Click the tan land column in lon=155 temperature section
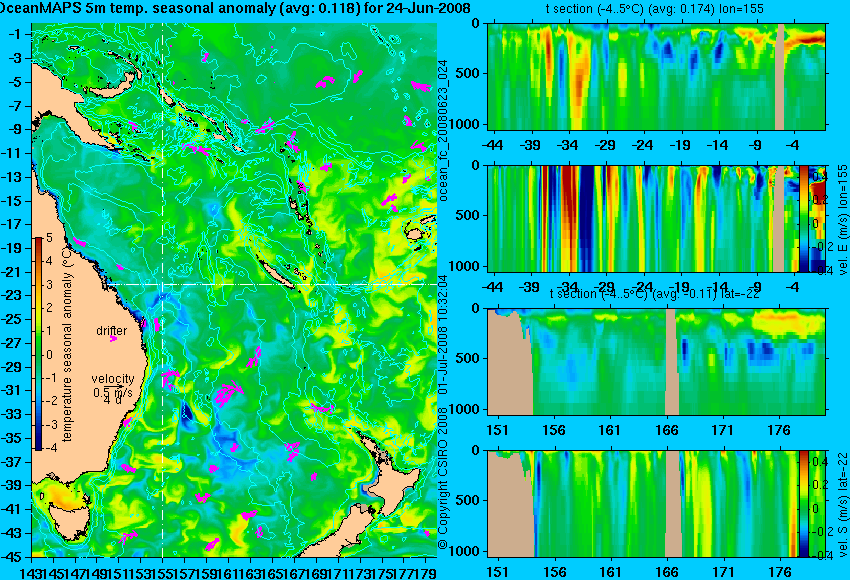850x580 pixels. [780, 76]
